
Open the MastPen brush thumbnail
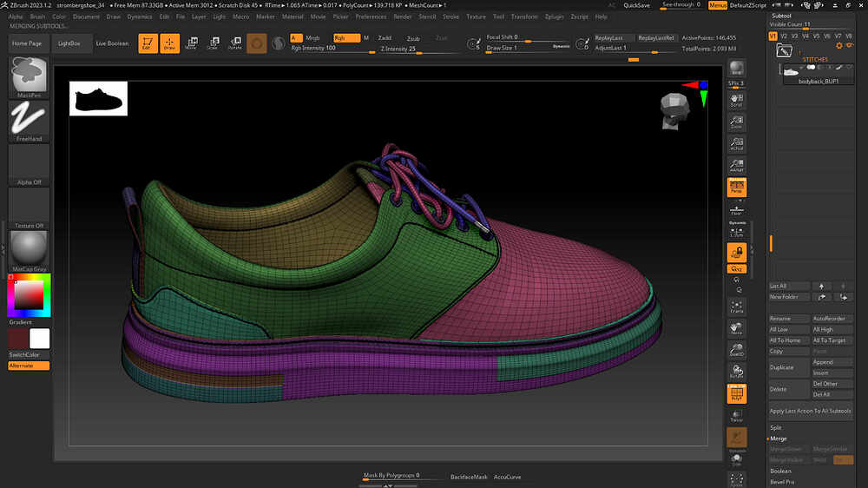pos(29,77)
